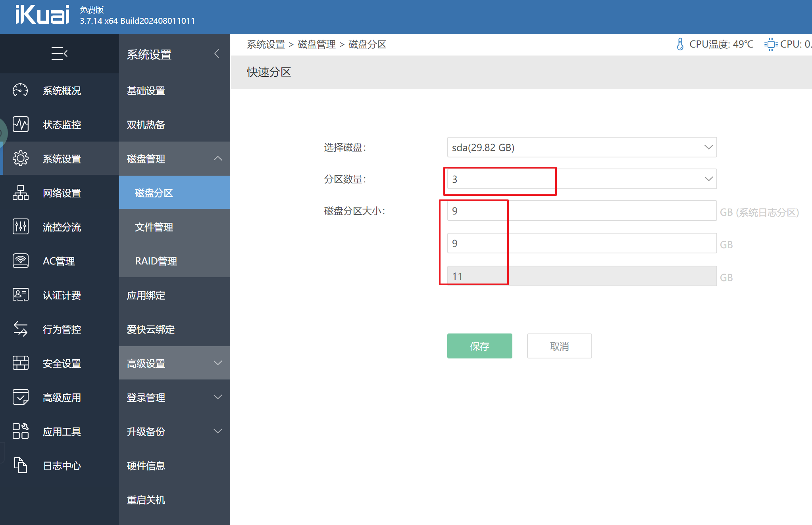
Task: Select the 文件管理 submenu item
Action: [175, 227]
